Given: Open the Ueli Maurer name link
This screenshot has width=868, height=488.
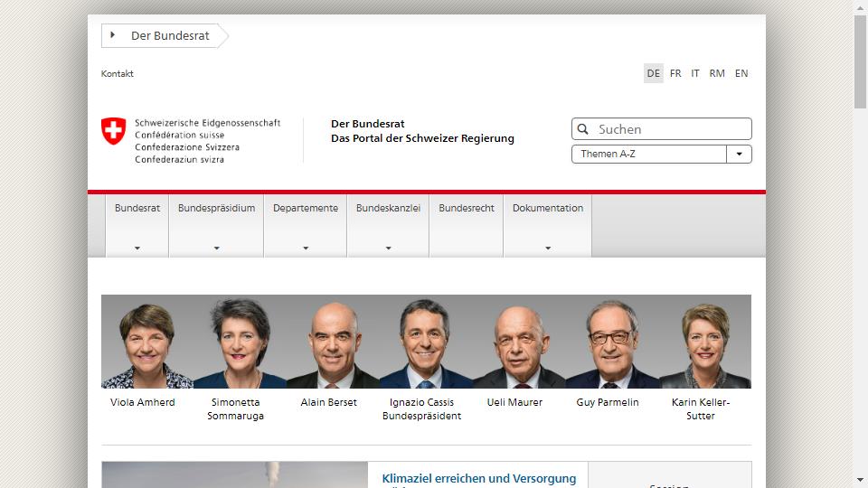Looking at the screenshot, I should click(514, 402).
